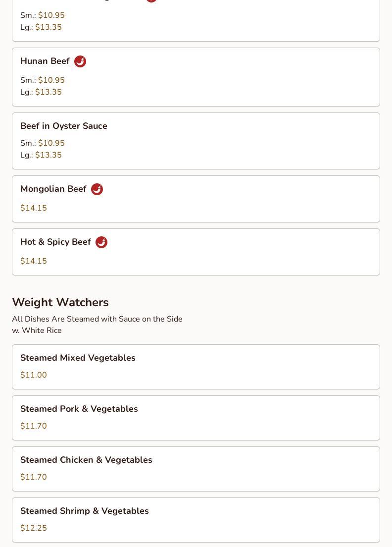
Task: Open the Hunan Beef menu item
Action: click(x=196, y=77)
